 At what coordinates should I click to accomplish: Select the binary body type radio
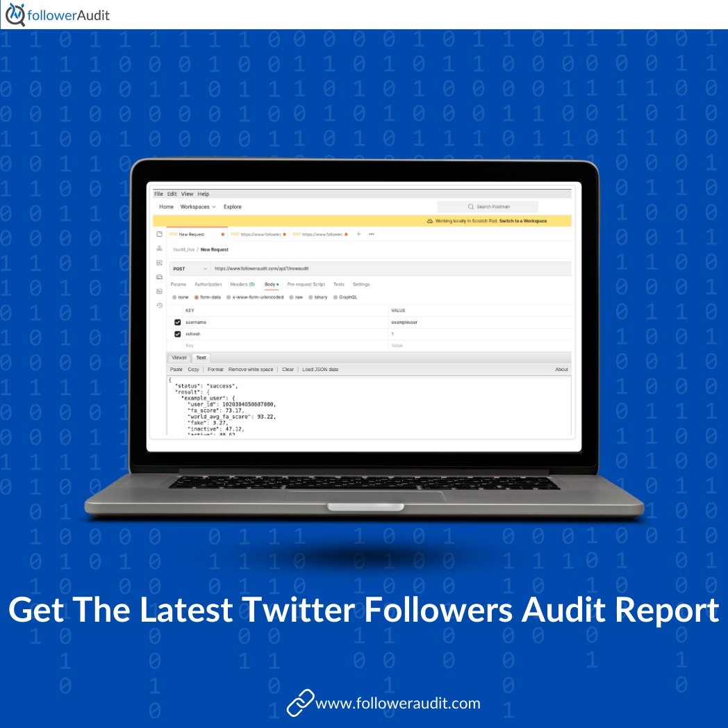(x=311, y=297)
